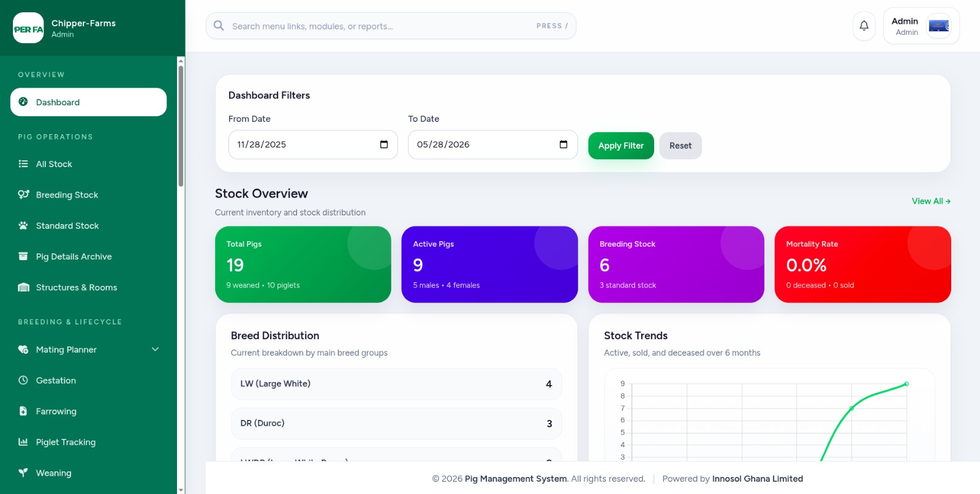Click the Farrowing file icon
Screen dimensions: 980x494
pyautogui.click(x=23, y=411)
